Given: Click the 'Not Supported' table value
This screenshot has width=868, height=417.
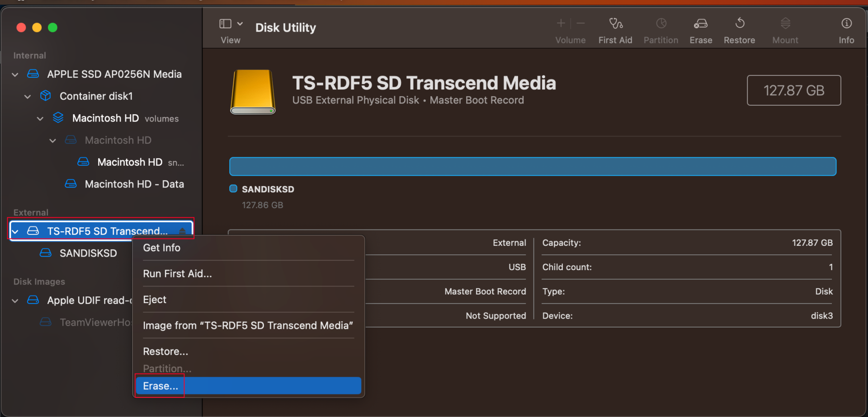Looking at the screenshot, I should 496,316.
